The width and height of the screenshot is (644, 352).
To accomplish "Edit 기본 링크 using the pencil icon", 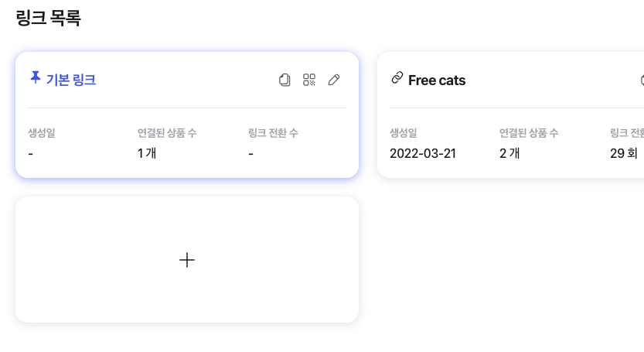I will click(334, 80).
